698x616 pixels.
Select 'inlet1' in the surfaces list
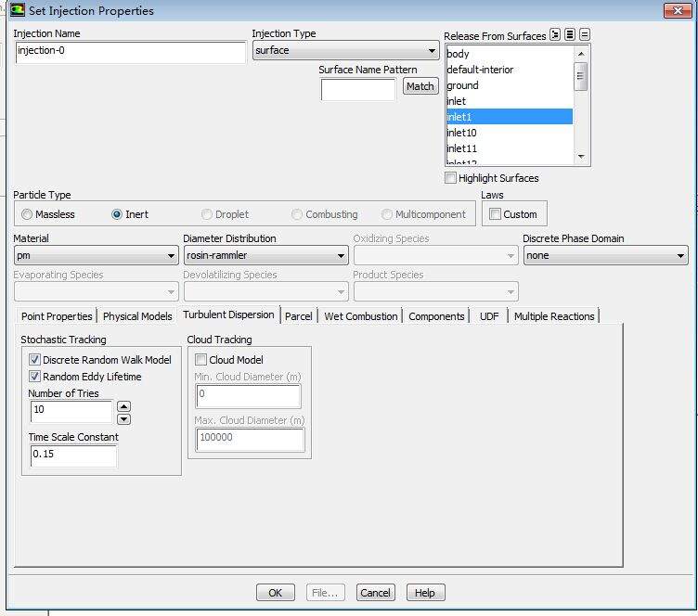(x=510, y=117)
